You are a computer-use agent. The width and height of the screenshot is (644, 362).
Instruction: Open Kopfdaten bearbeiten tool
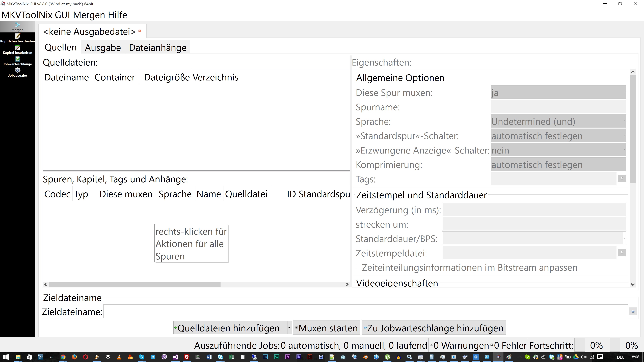point(17,38)
